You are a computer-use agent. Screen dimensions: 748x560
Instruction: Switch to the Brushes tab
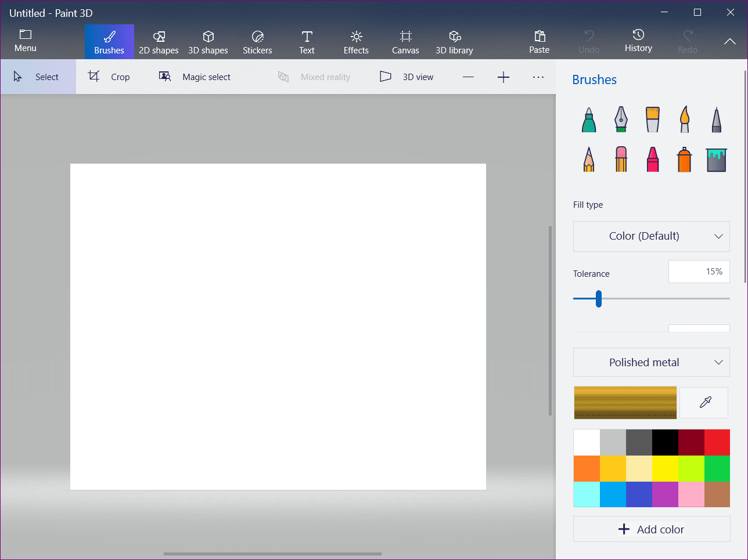pyautogui.click(x=109, y=42)
